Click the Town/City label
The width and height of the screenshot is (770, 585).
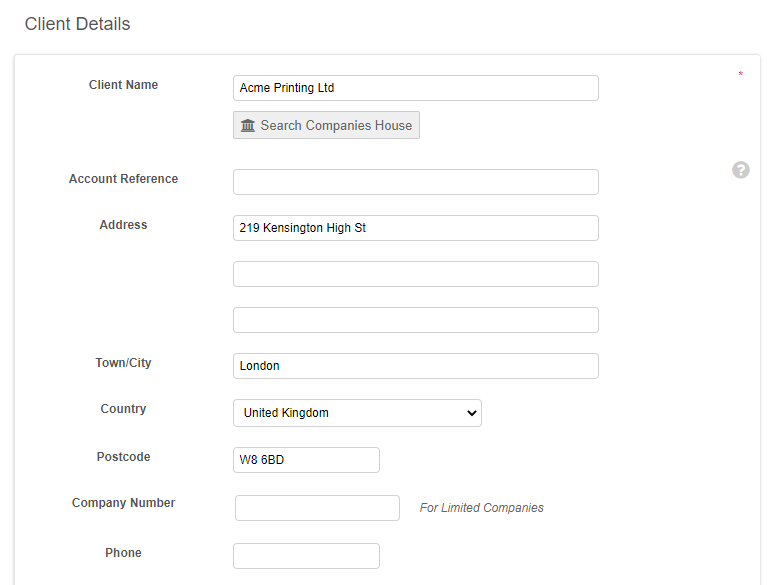(x=123, y=363)
